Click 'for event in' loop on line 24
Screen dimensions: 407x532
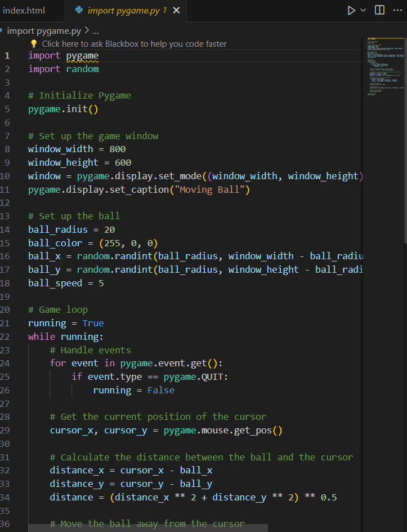(82, 363)
